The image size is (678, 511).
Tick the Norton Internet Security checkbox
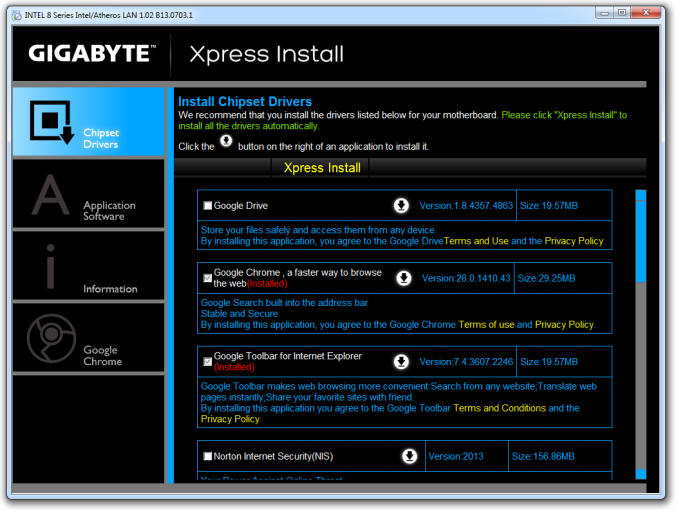point(208,456)
